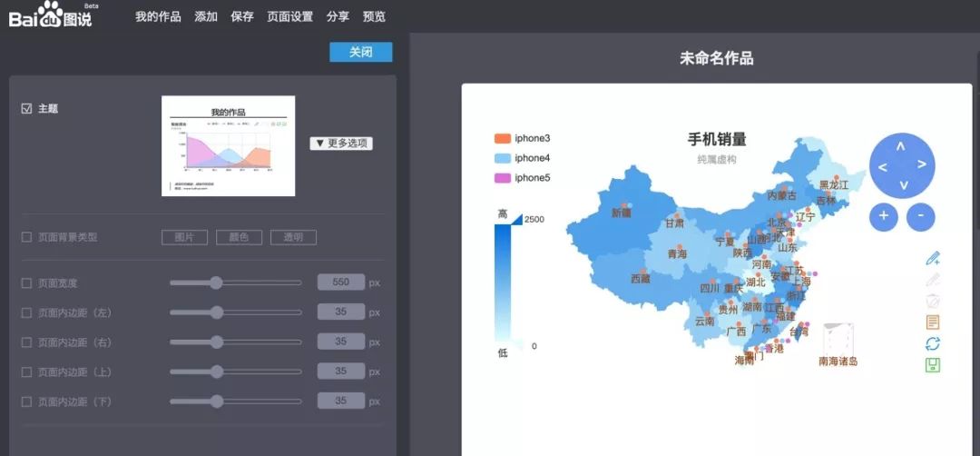980x456 pixels.
Task: Zoom out the map with minus button
Action: coord(921,216)
